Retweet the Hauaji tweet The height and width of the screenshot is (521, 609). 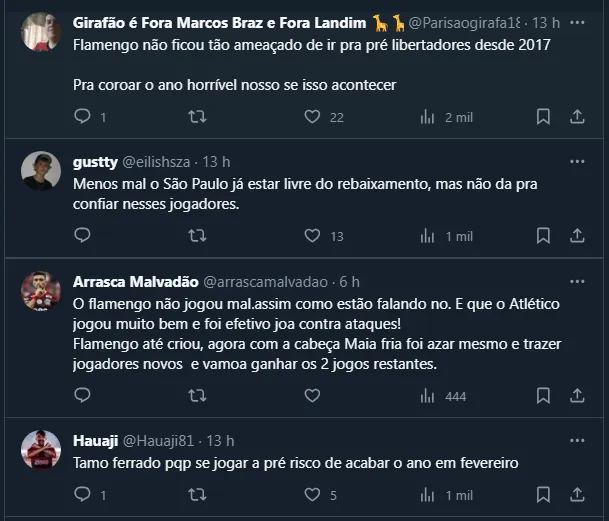point(198,494)
